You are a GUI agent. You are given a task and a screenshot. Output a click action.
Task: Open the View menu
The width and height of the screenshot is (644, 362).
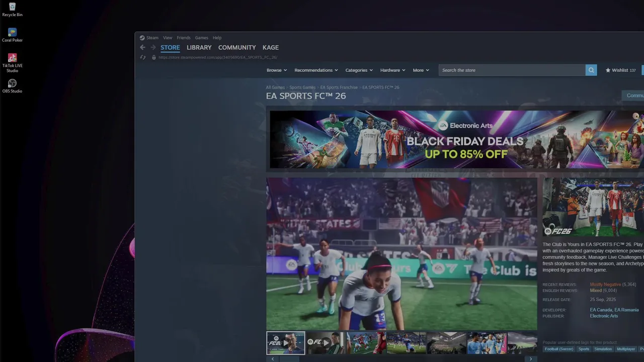coord(168,38)
